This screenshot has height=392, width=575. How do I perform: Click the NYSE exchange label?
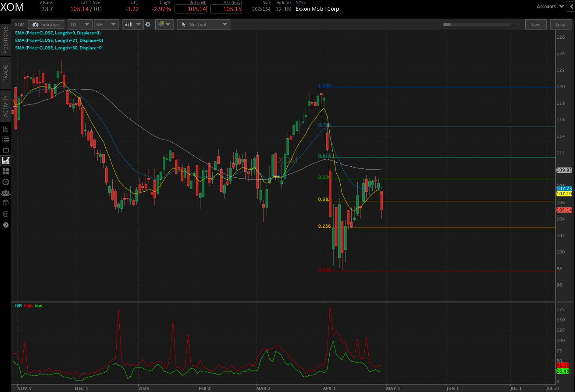(x=301, y=2)
